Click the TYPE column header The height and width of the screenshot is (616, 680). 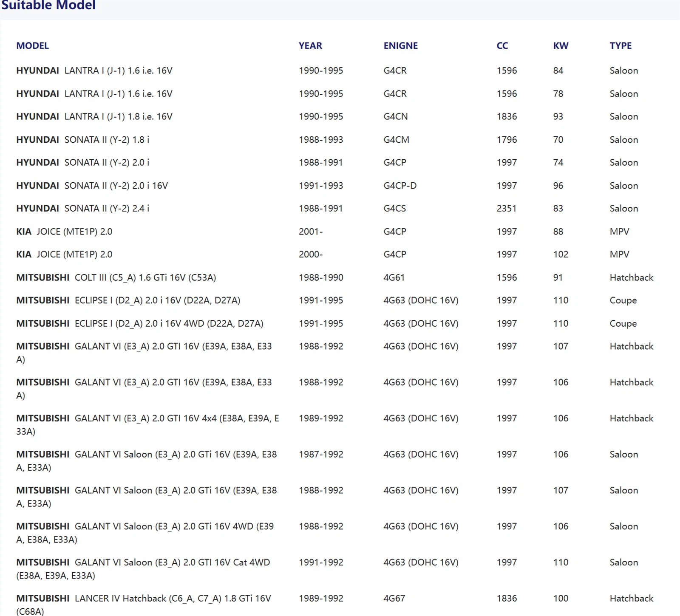[x=620, y=45]
